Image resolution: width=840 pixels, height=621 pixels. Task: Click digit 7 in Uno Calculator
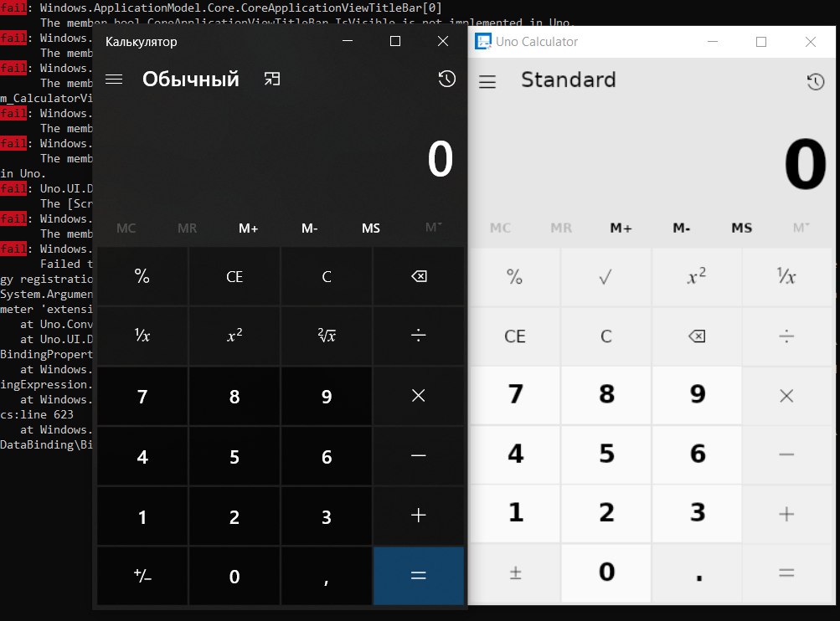point(515,394)
